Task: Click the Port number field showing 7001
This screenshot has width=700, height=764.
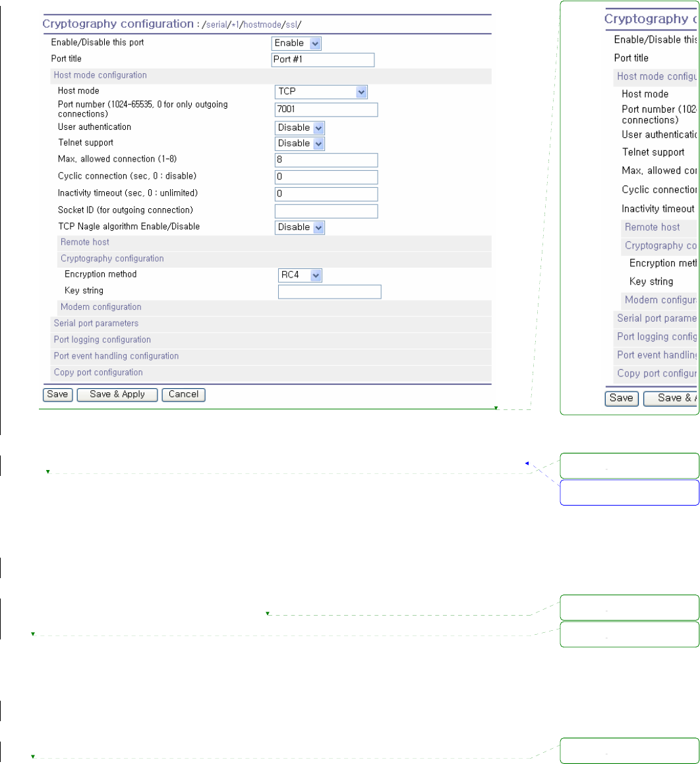Action: tap(326, 109)
